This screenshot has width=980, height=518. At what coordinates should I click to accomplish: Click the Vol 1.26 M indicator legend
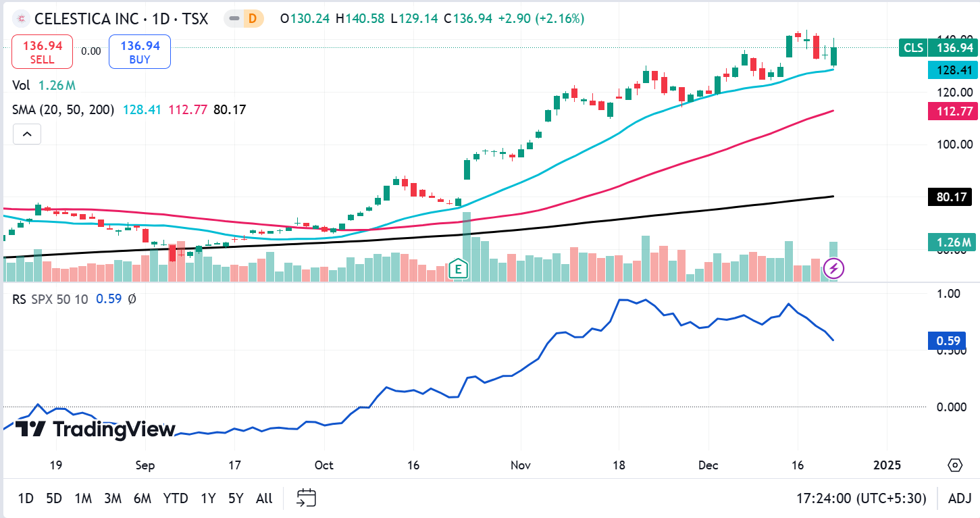click(x=44, y=85)
